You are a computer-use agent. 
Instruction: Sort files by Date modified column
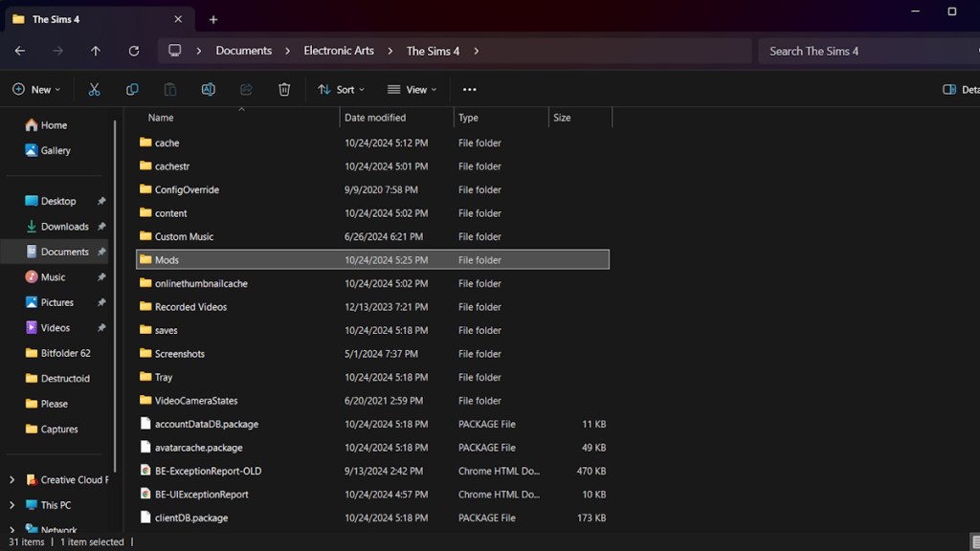375,118
